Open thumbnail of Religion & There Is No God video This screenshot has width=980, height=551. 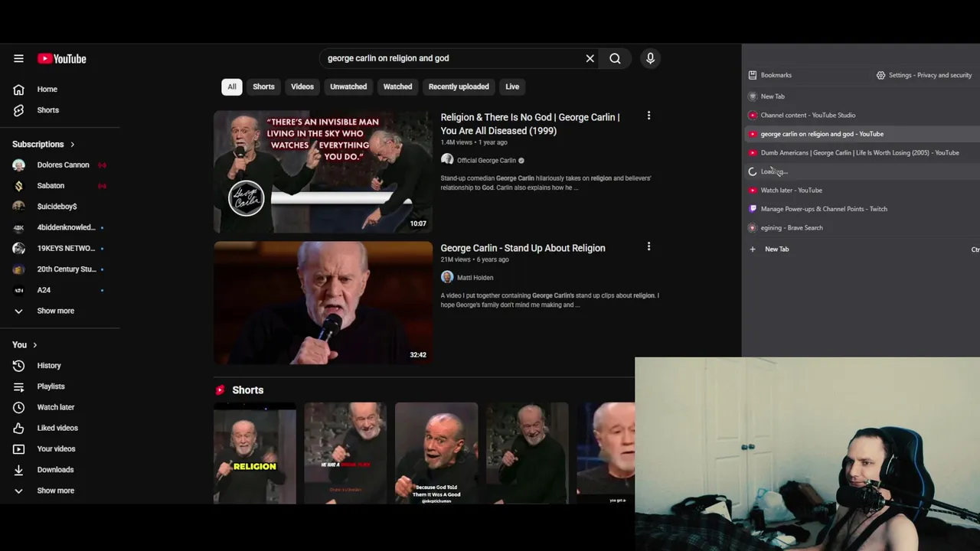pyautogui.click(x=323, y=171)
